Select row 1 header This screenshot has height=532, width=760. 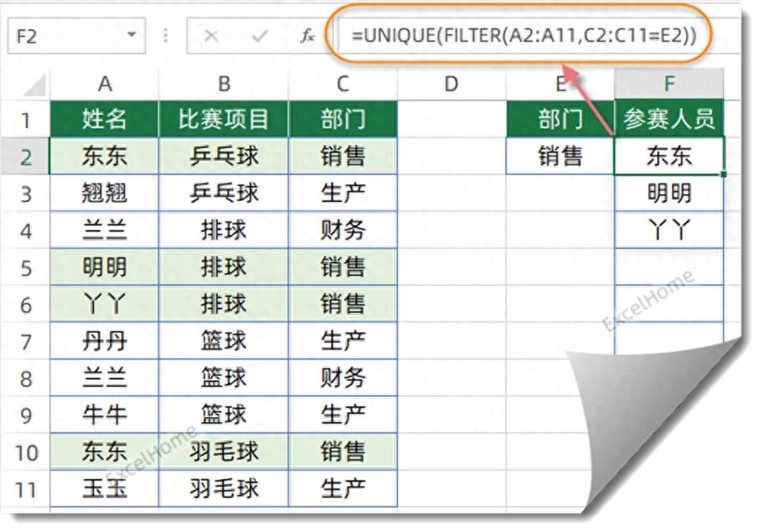[25, 120]
